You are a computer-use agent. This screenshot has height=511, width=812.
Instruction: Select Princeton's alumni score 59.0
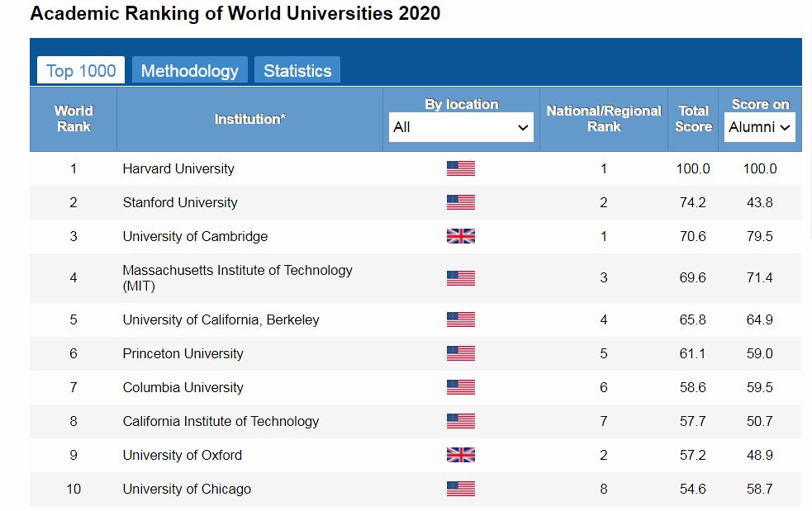coord(760,353)
